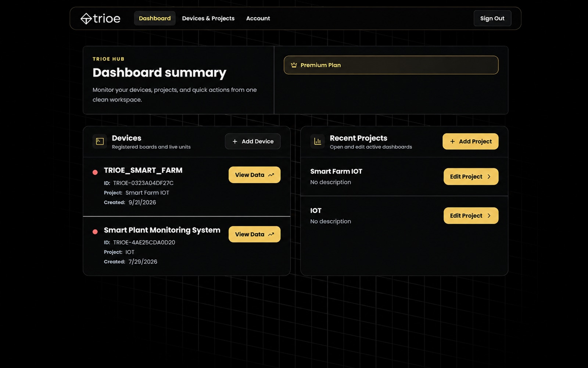Click device ID TRIOE-4AE25CDA0D20
The width and height of the screenshot is (588, 368).
(x=144, y=243)
